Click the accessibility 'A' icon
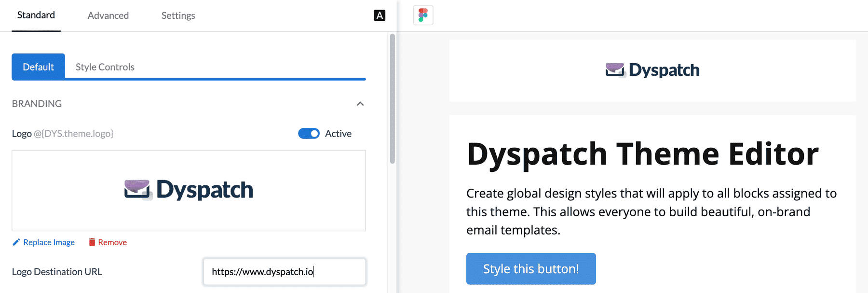868x293 pixels. (380, 15)
